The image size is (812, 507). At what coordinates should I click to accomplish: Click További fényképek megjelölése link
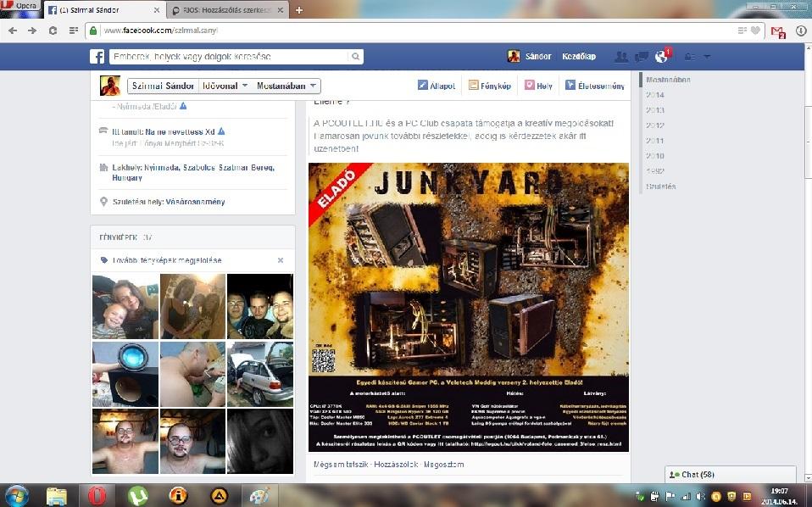[x=167, y=260]
